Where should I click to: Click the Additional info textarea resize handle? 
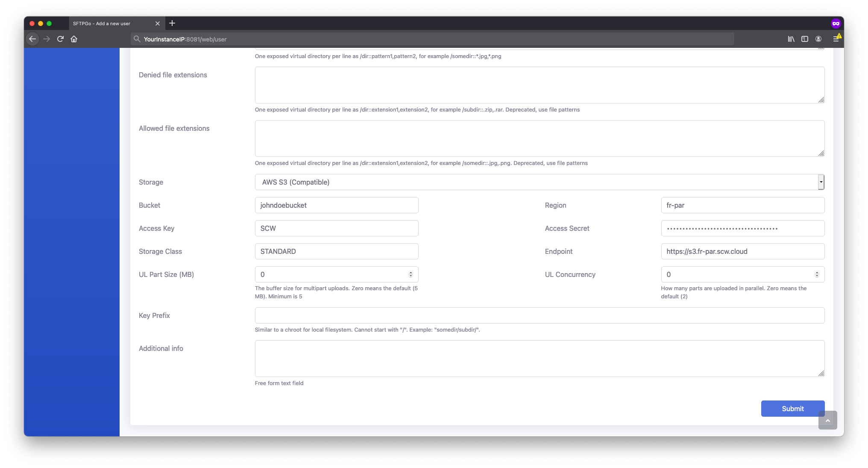821,373
